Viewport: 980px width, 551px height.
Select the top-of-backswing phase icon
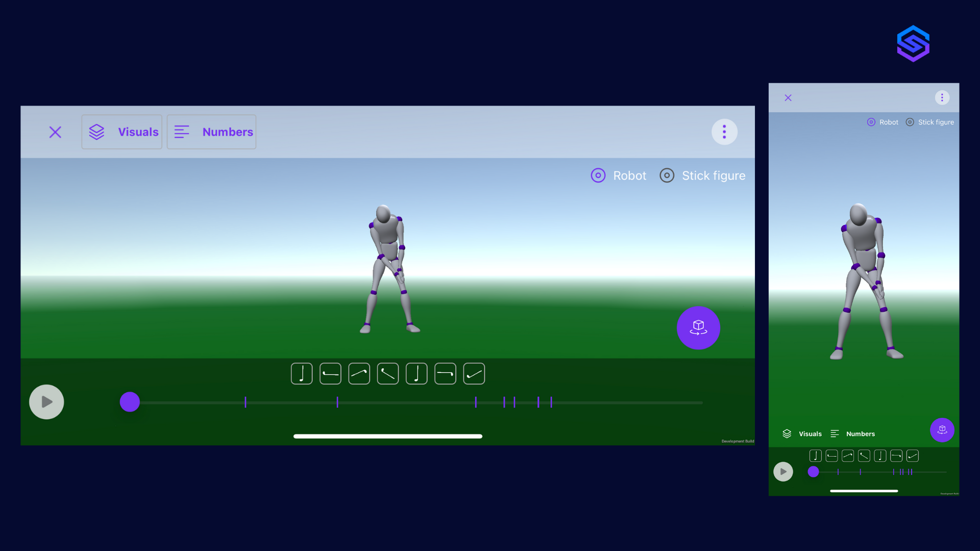click(x=387, y=373)
